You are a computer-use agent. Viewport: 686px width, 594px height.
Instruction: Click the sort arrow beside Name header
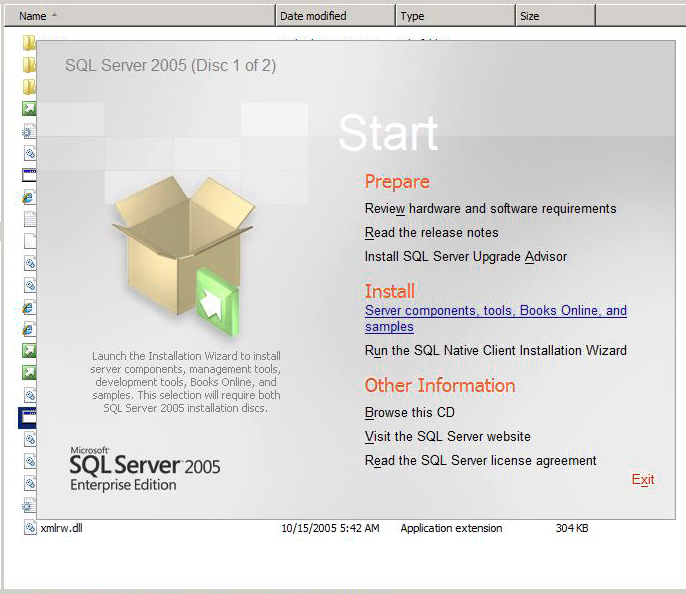point(54,16)
